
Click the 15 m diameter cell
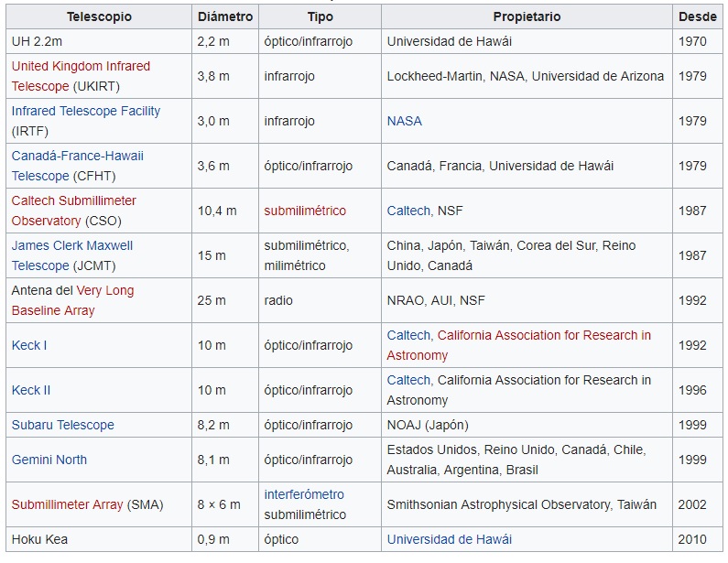[225, 255]
